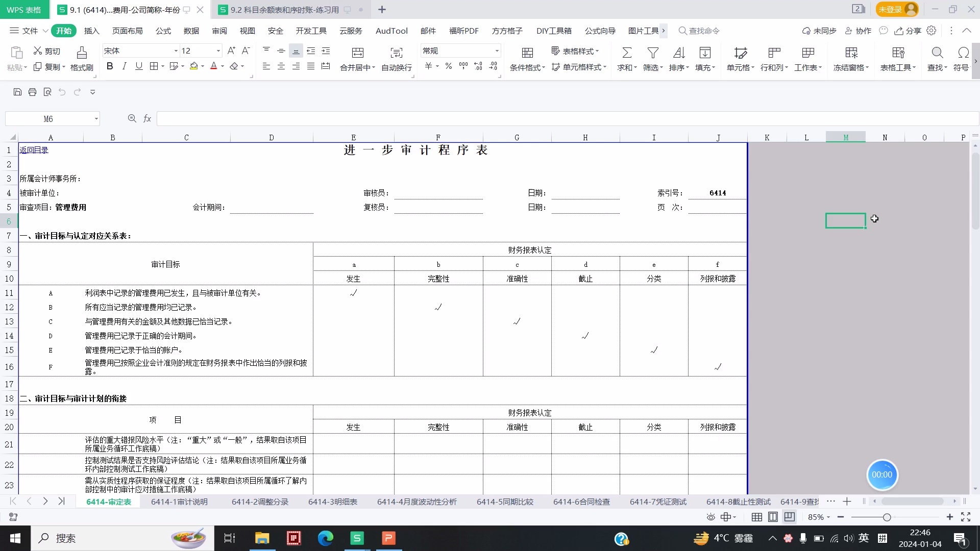Click the 协作 (Collaborate) button
980x551 pixels.
coord(858,31)
